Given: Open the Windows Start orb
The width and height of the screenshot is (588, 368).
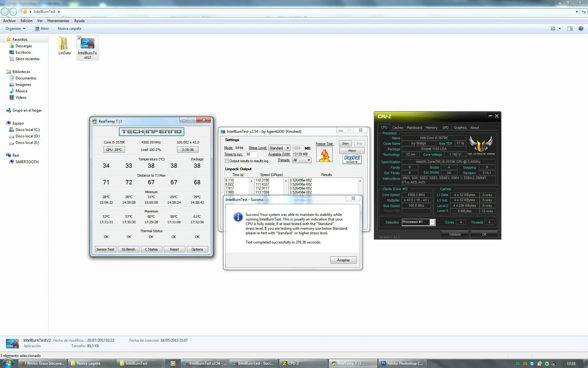Looking at the screenshot, I should point(8,363).
